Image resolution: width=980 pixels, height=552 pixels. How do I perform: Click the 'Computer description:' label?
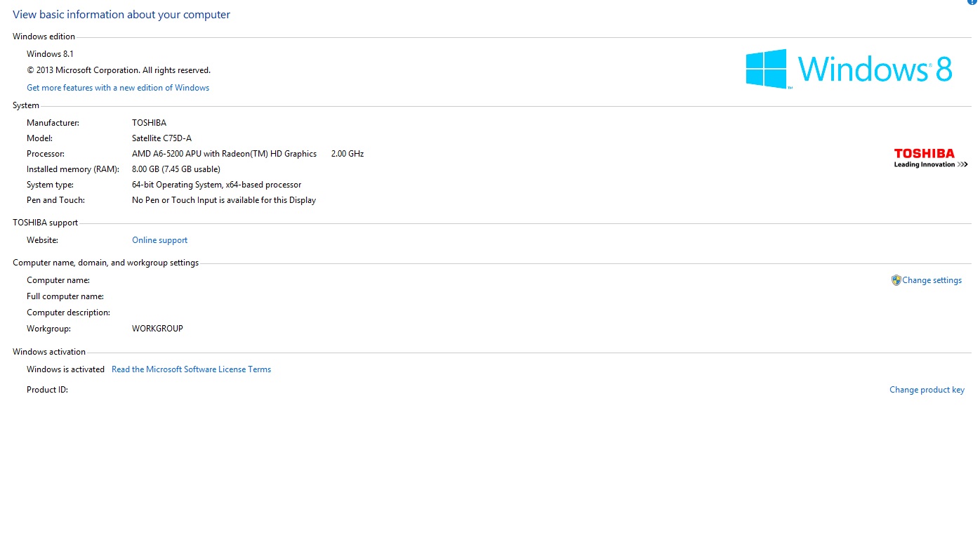tap(68, 313)
